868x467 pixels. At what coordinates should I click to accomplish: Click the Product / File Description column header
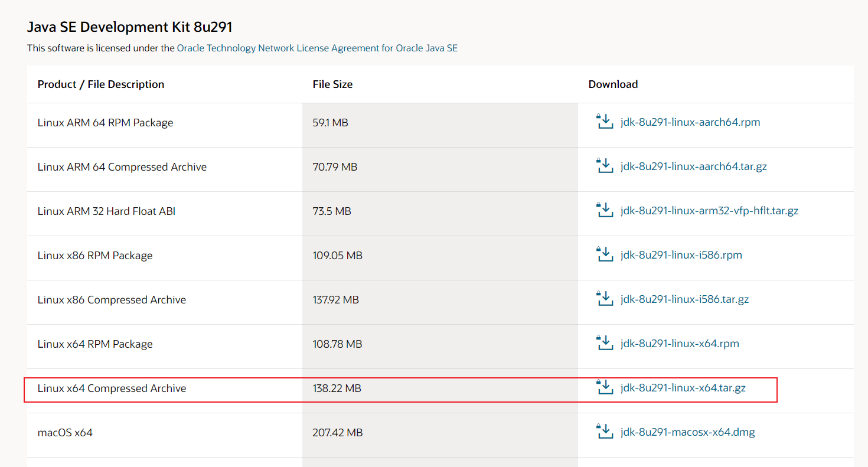100,84
